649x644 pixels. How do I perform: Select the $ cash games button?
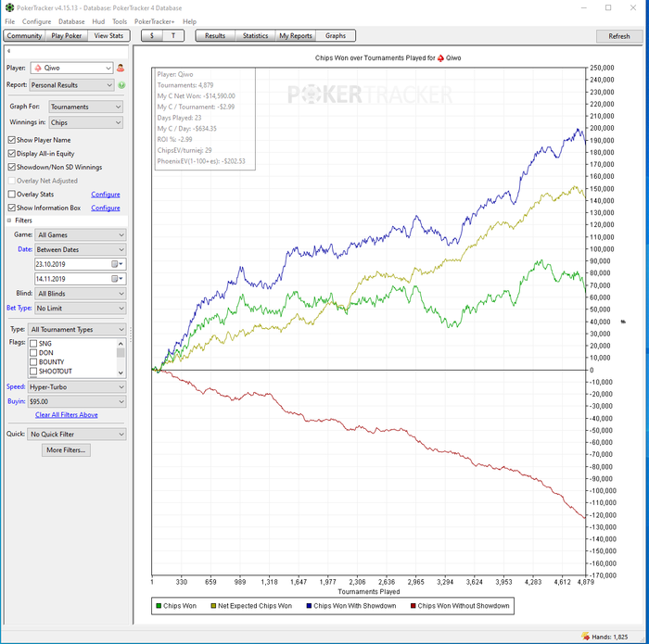point(152,35)
